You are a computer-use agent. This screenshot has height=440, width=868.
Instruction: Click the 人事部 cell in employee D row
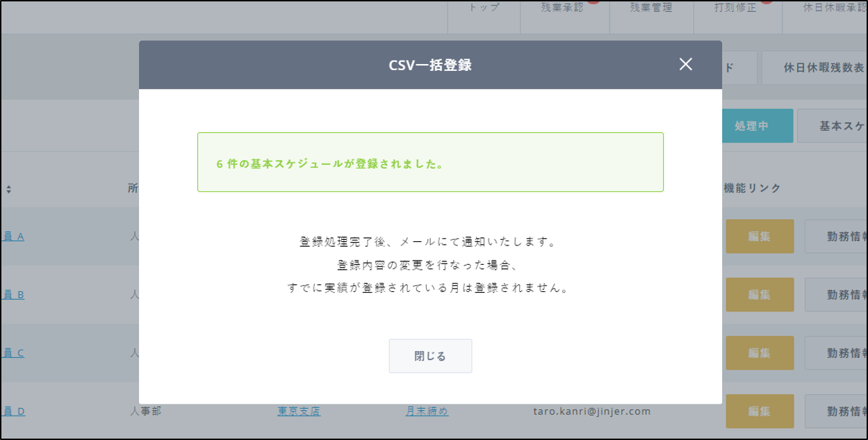pos(145,412)
